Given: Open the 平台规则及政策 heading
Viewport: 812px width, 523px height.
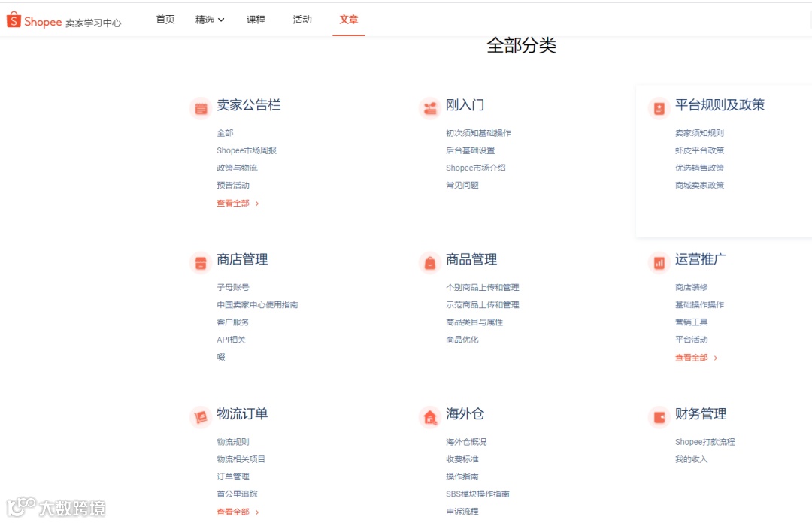Looking at the screenshot, I should (x=720, y=105).
